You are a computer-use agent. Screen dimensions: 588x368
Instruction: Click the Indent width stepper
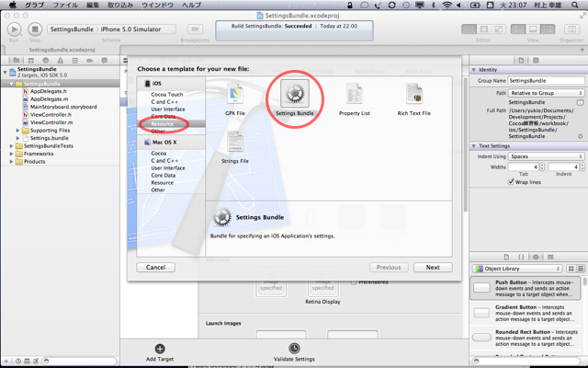pyautogui.click(x=582, y=167)
